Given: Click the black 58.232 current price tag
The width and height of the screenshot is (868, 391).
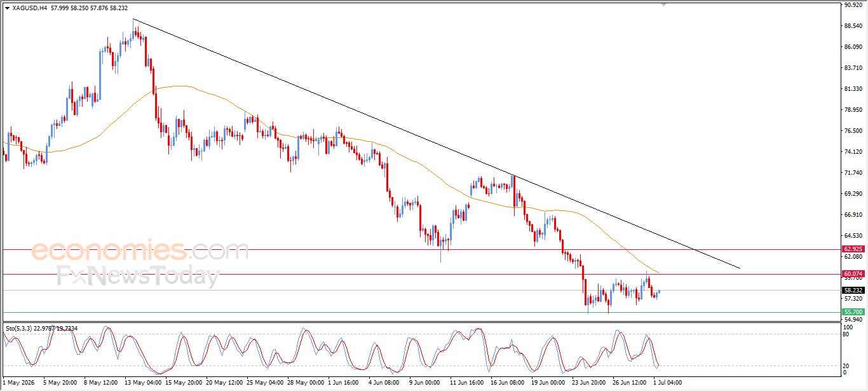Looking at the screenshot, I should (x=853, y=291).
